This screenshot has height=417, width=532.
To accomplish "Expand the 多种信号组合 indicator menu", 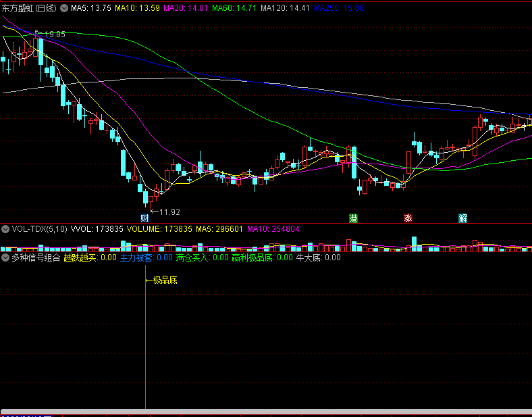I will click(x=5, y=257).
